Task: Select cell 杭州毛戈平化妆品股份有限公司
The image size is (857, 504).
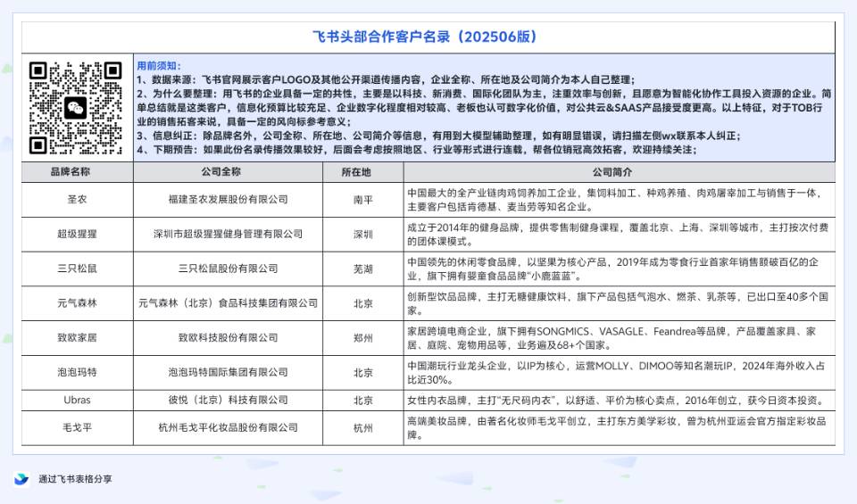Action: (228, 428)
